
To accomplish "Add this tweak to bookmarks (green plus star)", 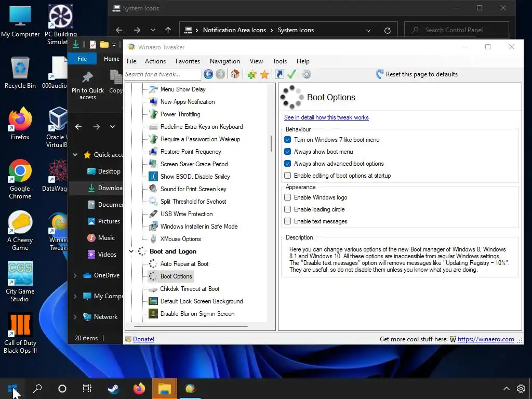I will (x=252, y=74).
